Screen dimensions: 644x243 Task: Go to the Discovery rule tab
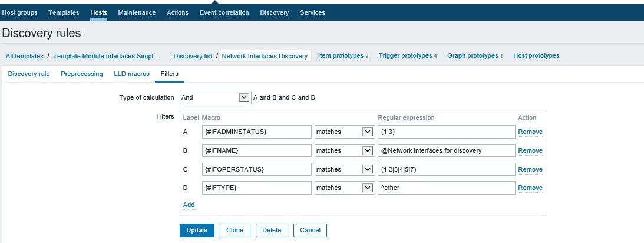29,74
